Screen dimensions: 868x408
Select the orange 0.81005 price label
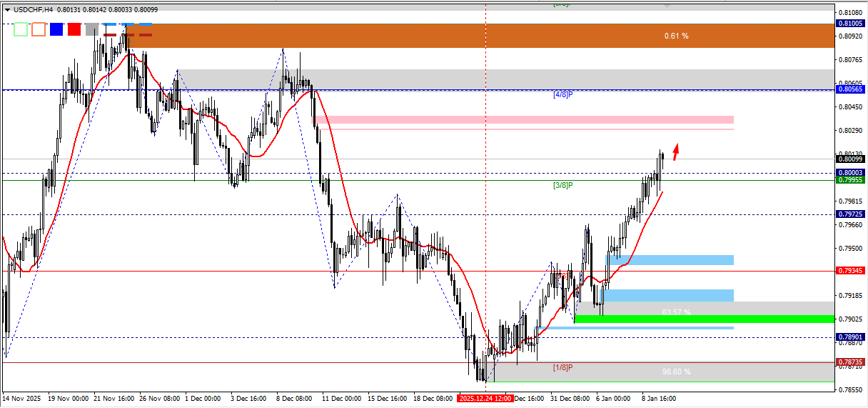(850, 24)
